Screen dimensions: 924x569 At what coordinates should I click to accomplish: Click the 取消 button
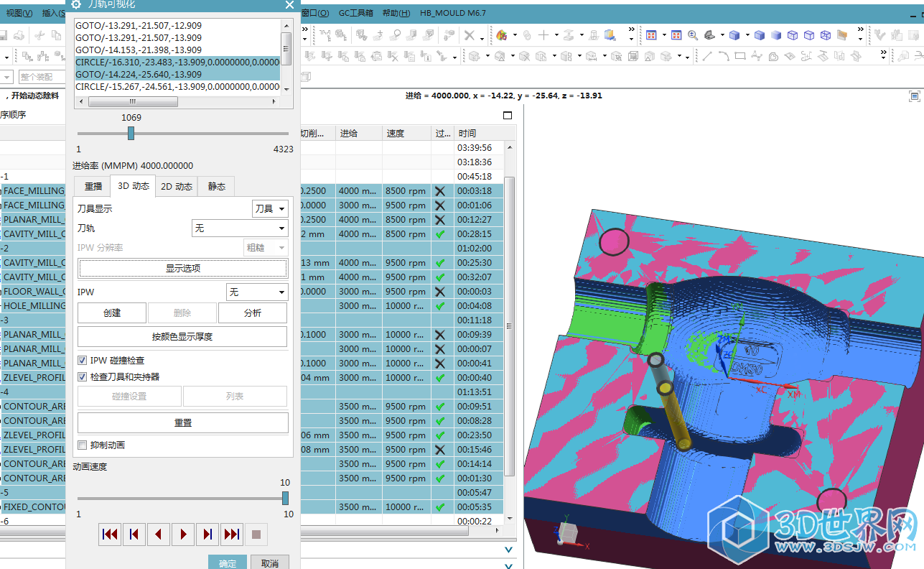tap(270, 563)
